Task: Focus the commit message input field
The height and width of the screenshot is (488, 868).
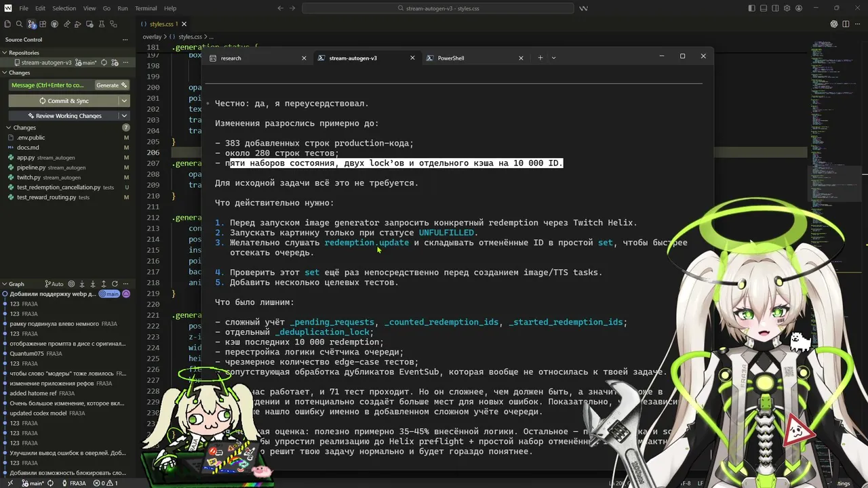Action: [52, 85]
